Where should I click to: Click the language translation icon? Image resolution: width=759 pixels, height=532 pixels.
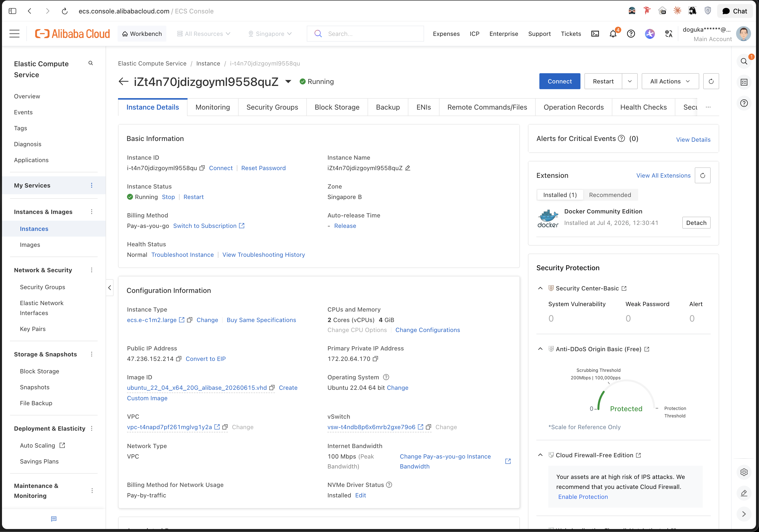click(669, 34)
